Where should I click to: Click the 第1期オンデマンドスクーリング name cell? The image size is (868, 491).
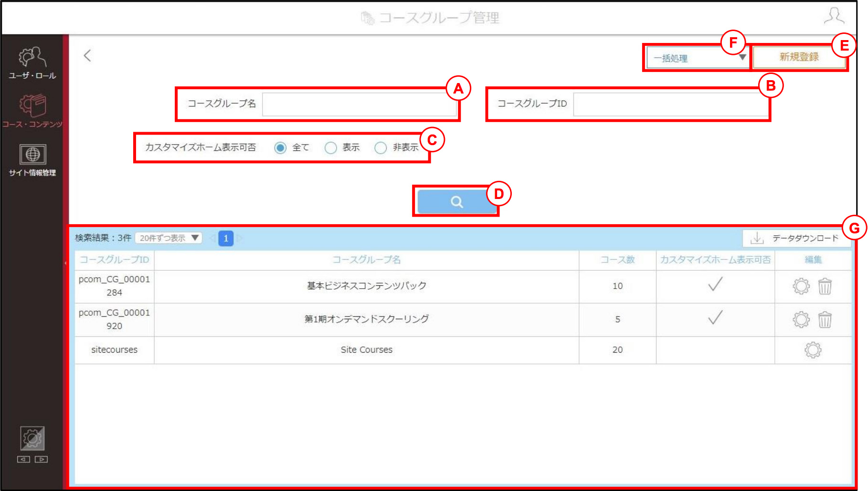click(x=367, y=319)
